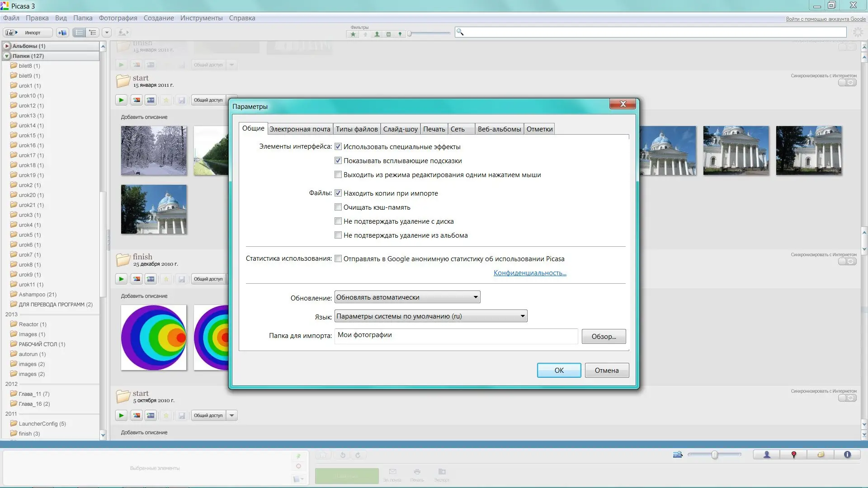This screenshot has width=868, height=488.
Task: Click the Import camera button
Action: coord(28,33)
